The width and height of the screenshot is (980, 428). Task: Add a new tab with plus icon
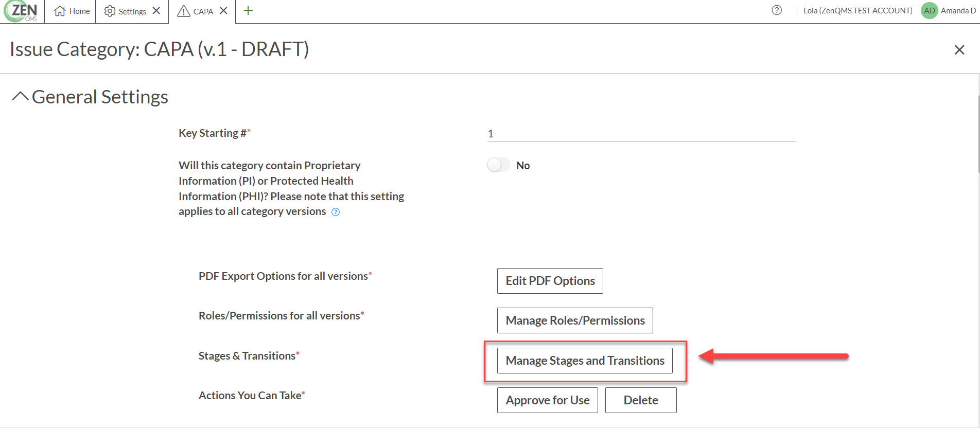click(248, 11)
